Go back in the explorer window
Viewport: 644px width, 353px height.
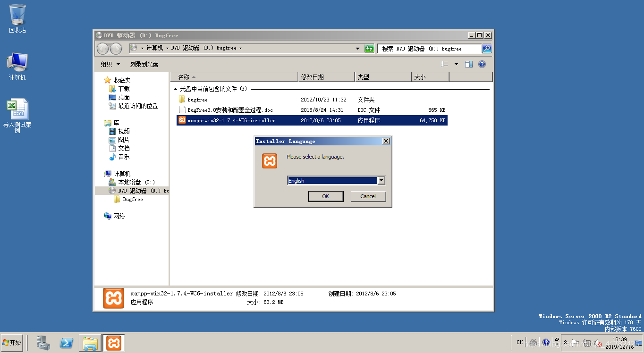click(x=102, y=49)
